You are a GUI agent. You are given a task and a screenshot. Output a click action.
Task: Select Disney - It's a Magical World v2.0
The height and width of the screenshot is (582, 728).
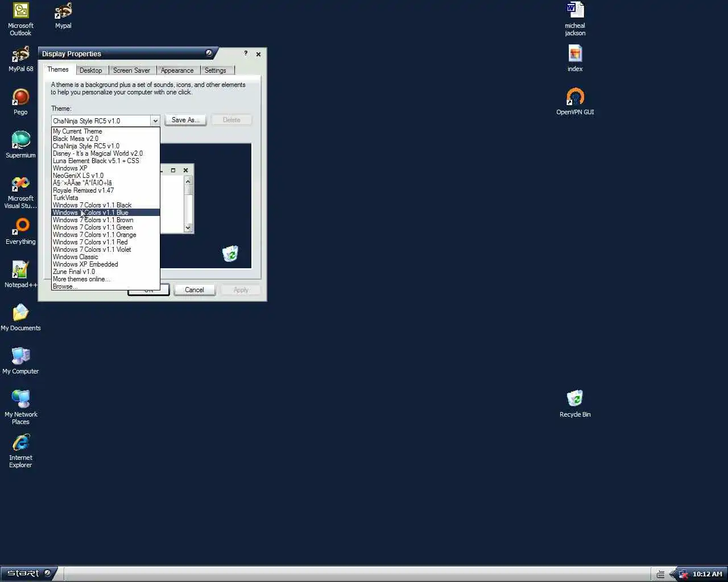[105, 153]
